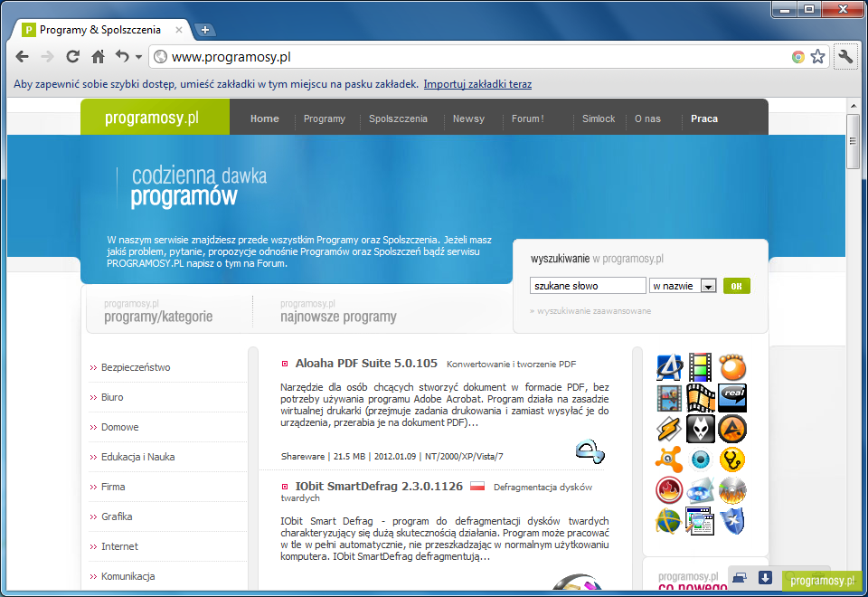
Task: Open a new tab
Action: coord(205,30)
